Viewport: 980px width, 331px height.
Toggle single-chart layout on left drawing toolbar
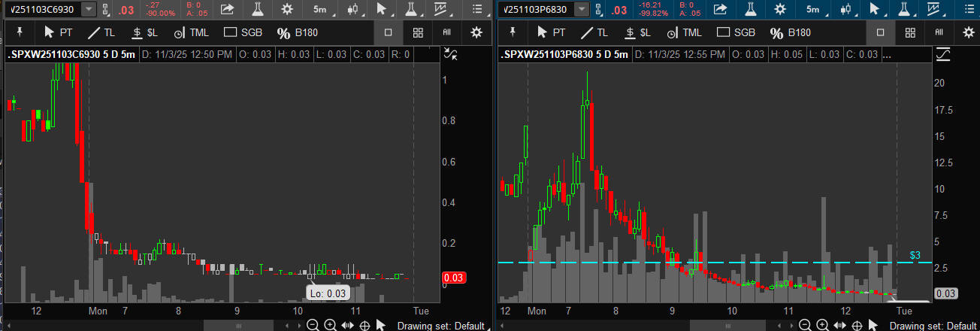coord(388,32)
